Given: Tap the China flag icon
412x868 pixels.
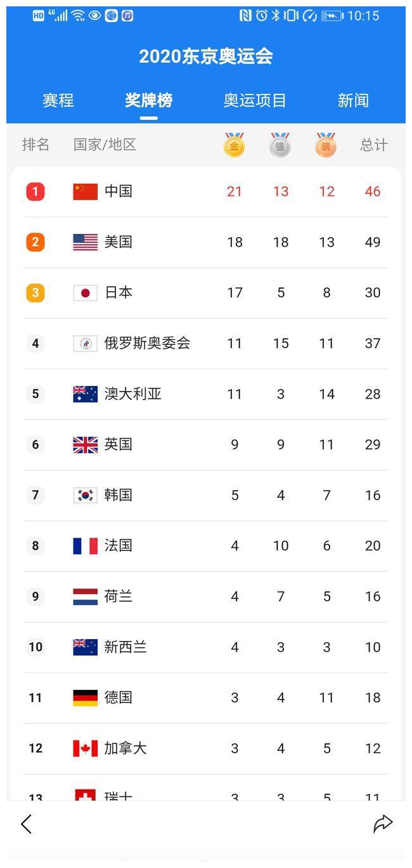Looking at the screenshot, I should pyautogui.click(x=85, y=191).
